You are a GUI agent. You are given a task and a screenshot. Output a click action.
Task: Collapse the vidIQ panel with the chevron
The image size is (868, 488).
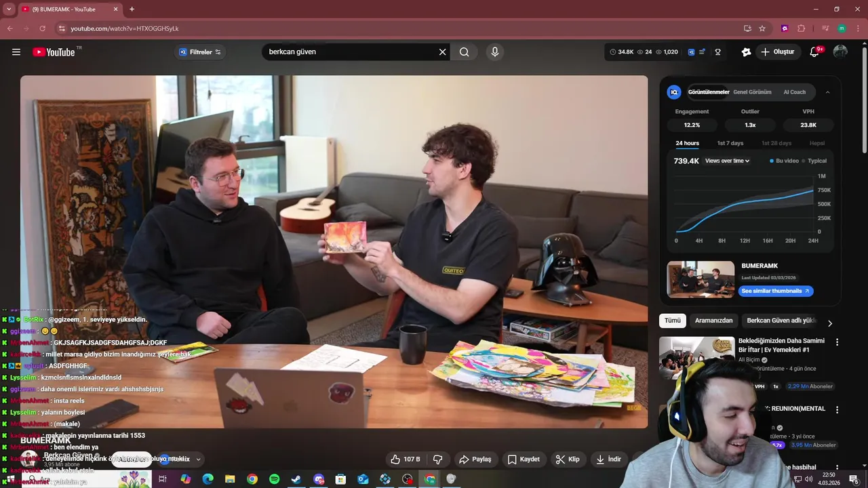coord(827,92)
